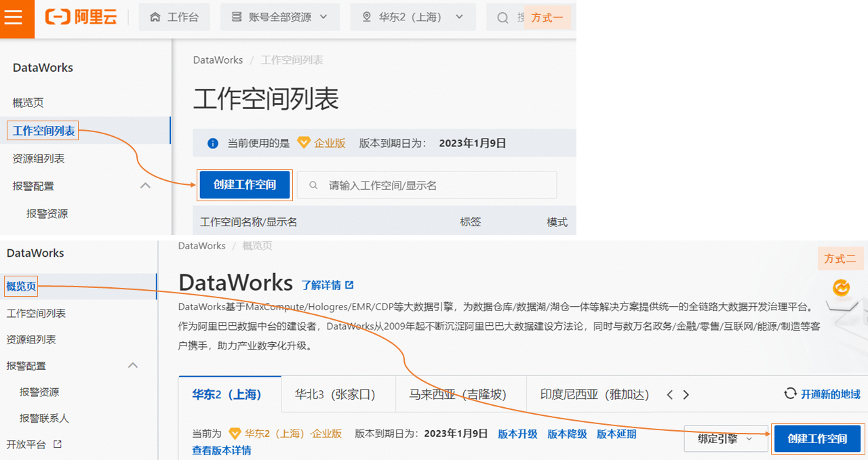Open the 绑定引擎 dropdown
This screenshot has height=460, width=868.
pyautogui.click(x=725, y=438)
